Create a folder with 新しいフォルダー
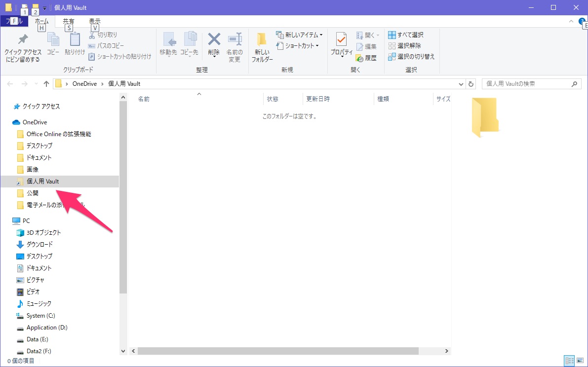 262,47
